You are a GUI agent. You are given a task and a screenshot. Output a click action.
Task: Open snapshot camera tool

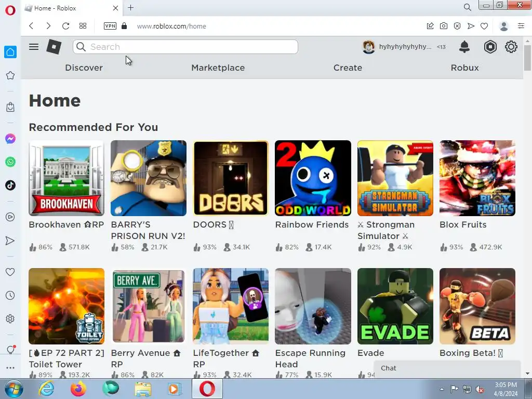tap(444, 26)
